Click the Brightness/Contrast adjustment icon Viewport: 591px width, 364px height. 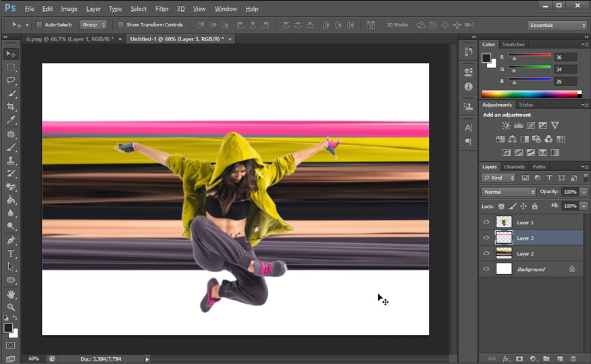506,126
